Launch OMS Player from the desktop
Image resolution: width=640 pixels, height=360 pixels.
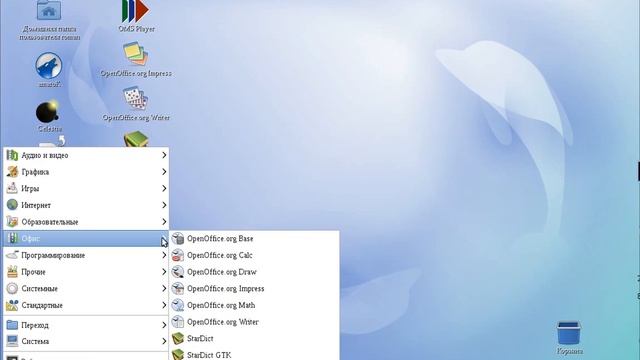(x=136, y=11)
